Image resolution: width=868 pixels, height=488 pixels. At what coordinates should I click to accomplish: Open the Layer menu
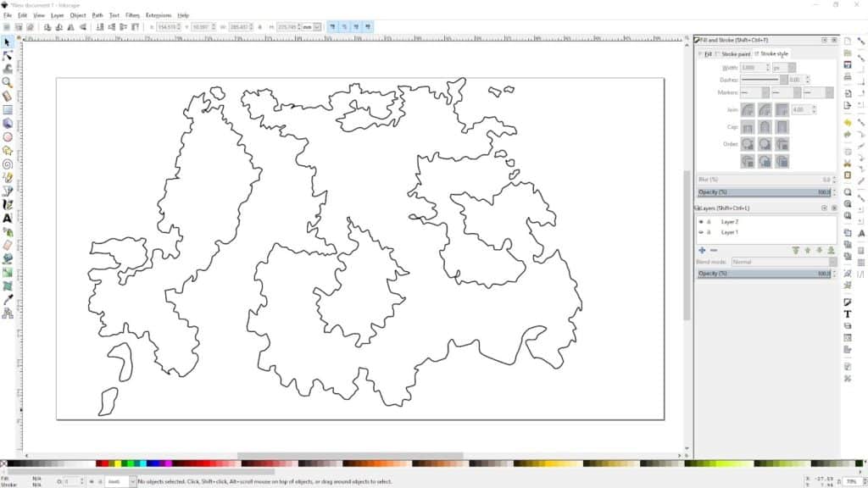[58, 15]
